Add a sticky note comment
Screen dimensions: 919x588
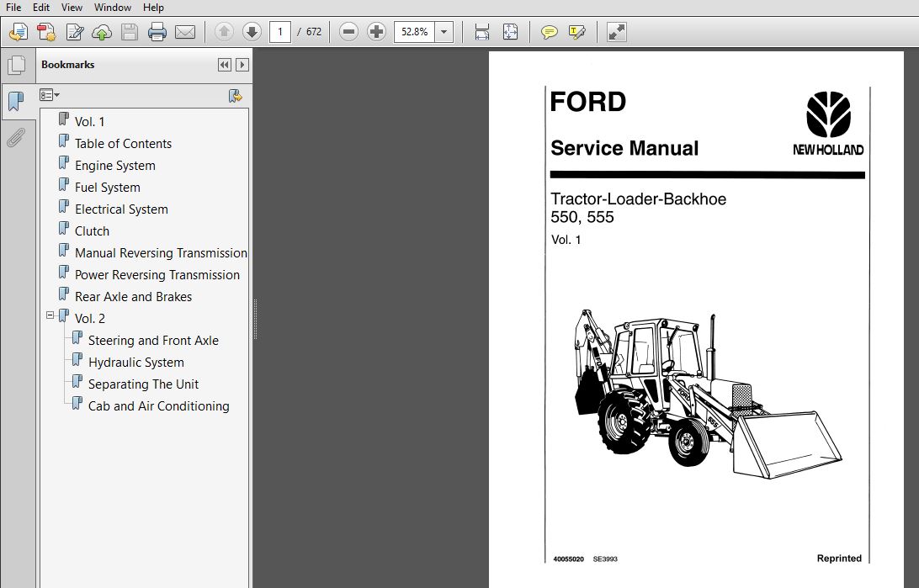coord(550,32)
